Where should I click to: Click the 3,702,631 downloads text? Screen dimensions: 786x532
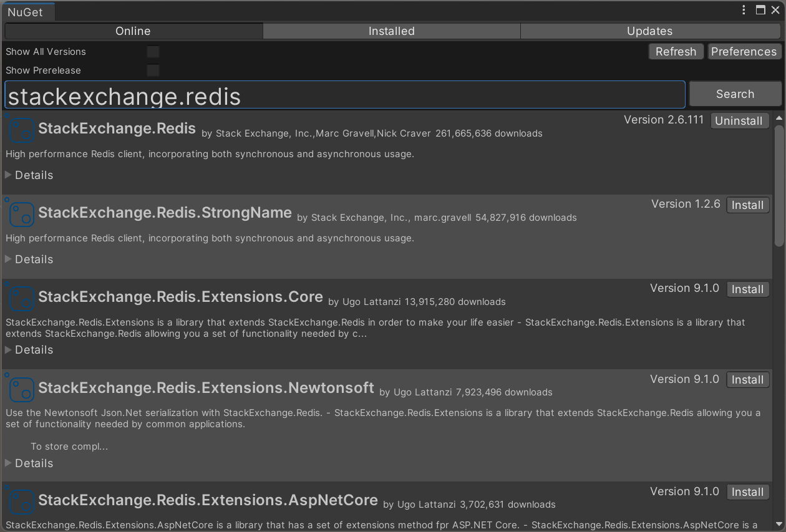508,505
